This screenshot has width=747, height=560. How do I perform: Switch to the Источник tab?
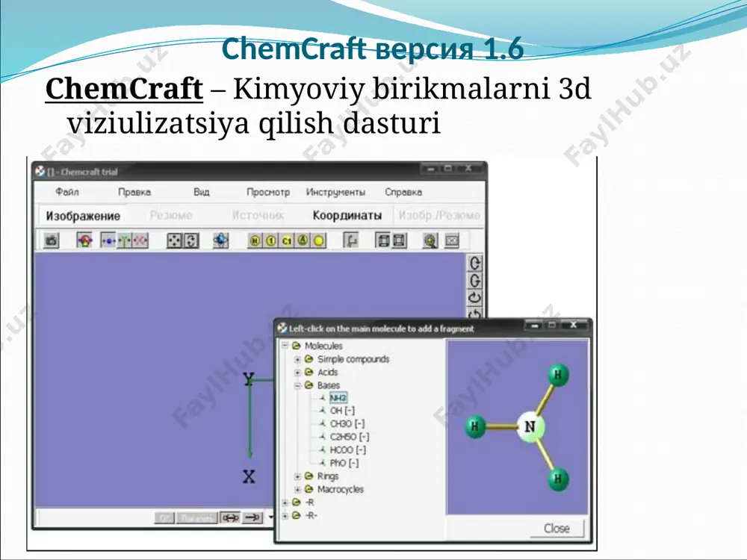point(258,215)
